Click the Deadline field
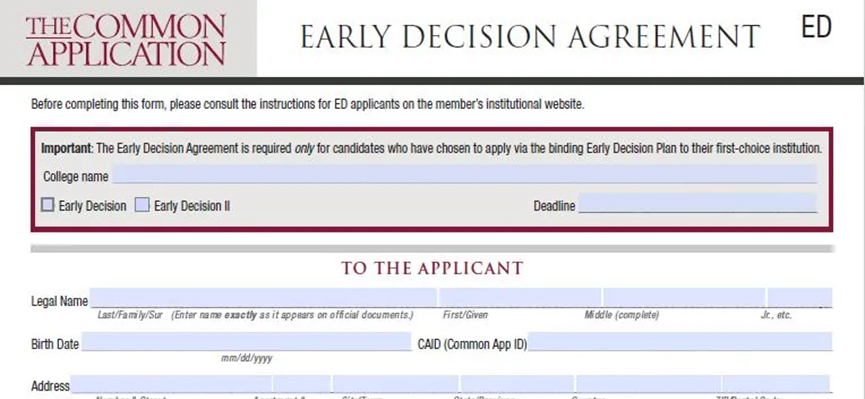Screen dimensions: 865x399 tap(697, 203)
